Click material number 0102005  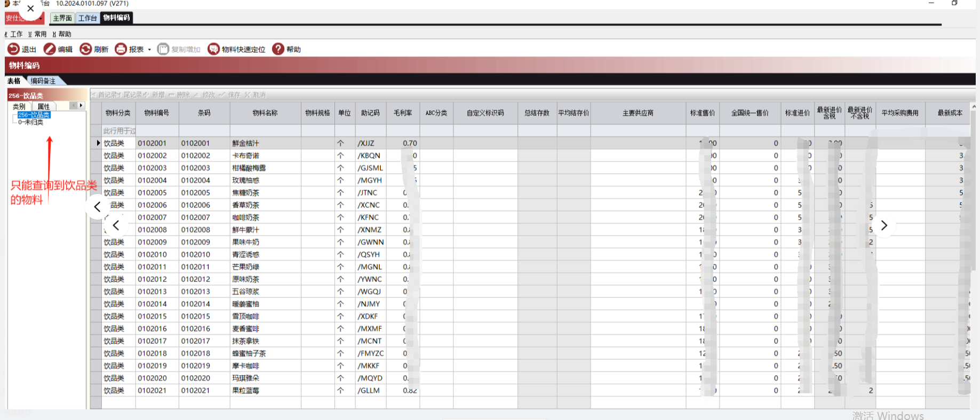[x=152, y=192]
